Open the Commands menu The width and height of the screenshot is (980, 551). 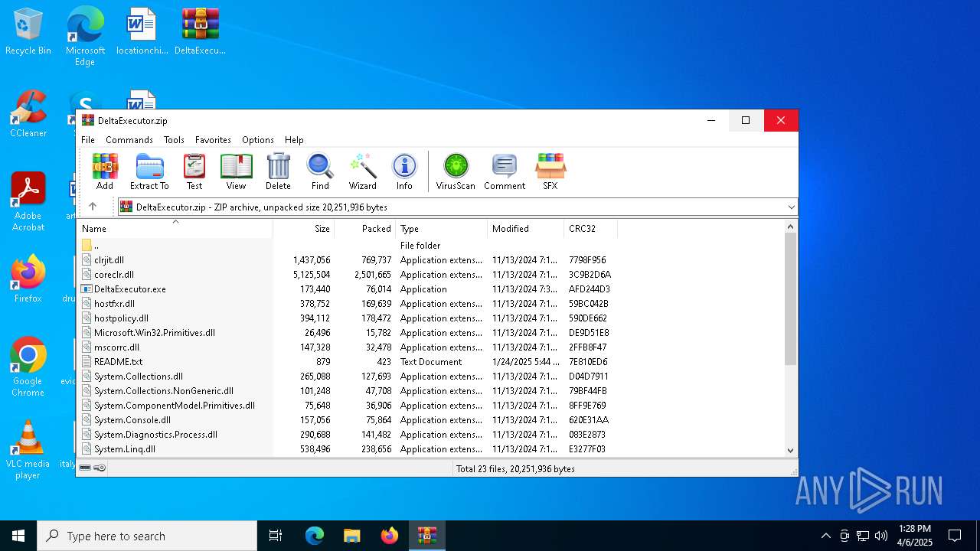[x=129, y=139]
